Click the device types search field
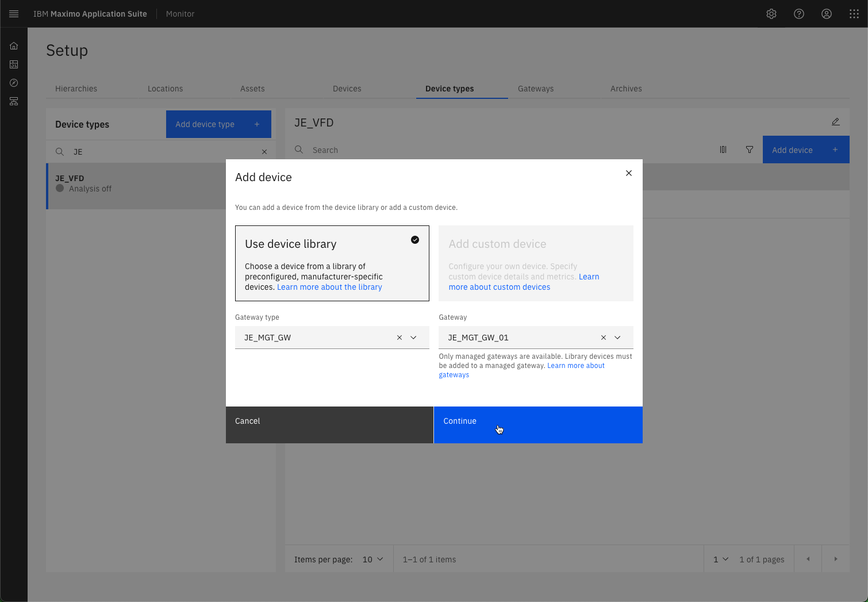This screenshot has height=602, width=868. tap(161, 152)
